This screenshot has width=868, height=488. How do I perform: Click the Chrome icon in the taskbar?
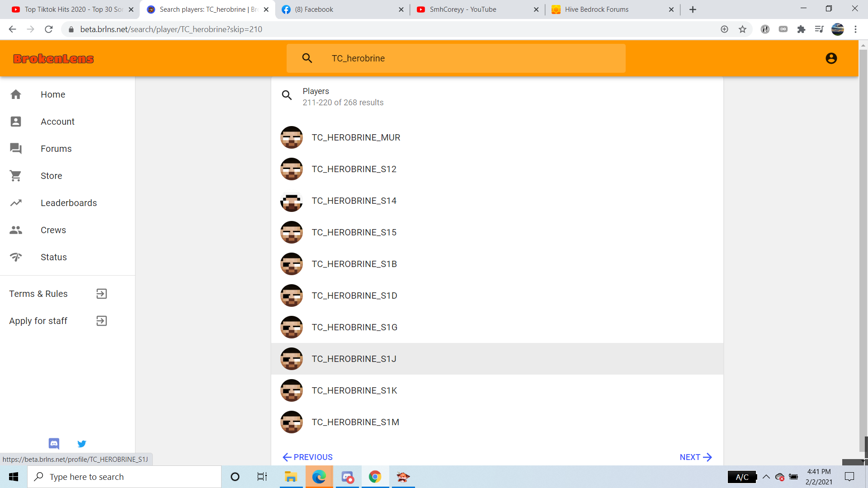[375, 477]
